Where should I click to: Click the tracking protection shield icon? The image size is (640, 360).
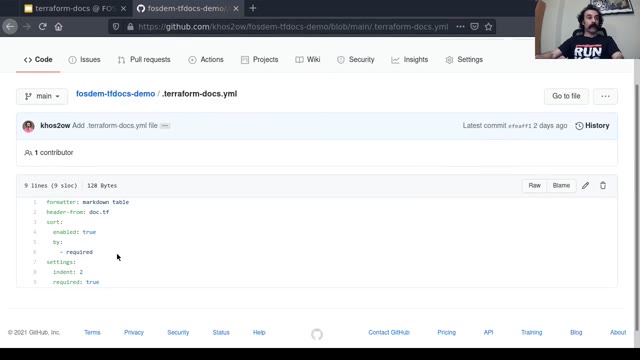point(116,27)
